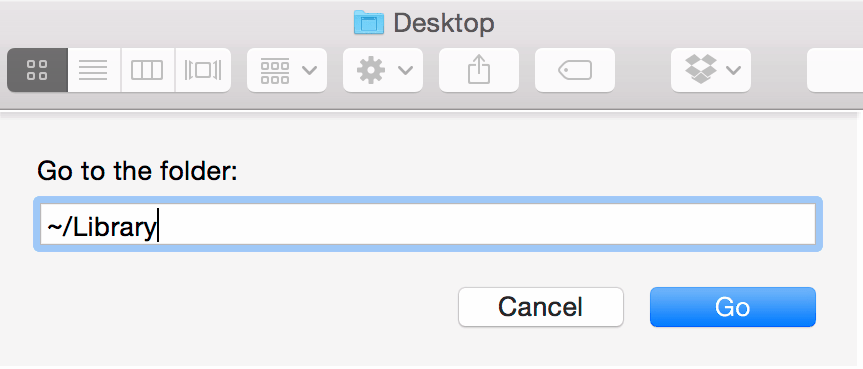Screen dimensions: 863x369
Task: Click the 'Go to the folder:' label
Action: click(137, 171)
